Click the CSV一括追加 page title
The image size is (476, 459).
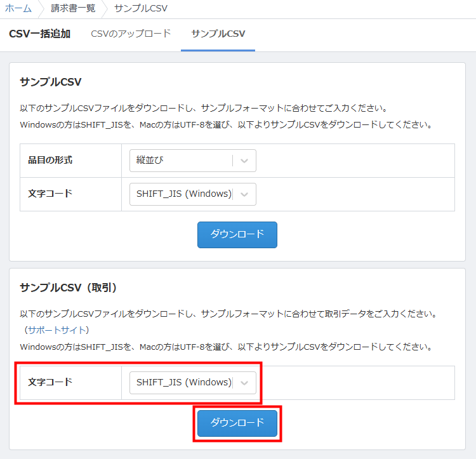[x=40, y=34]
